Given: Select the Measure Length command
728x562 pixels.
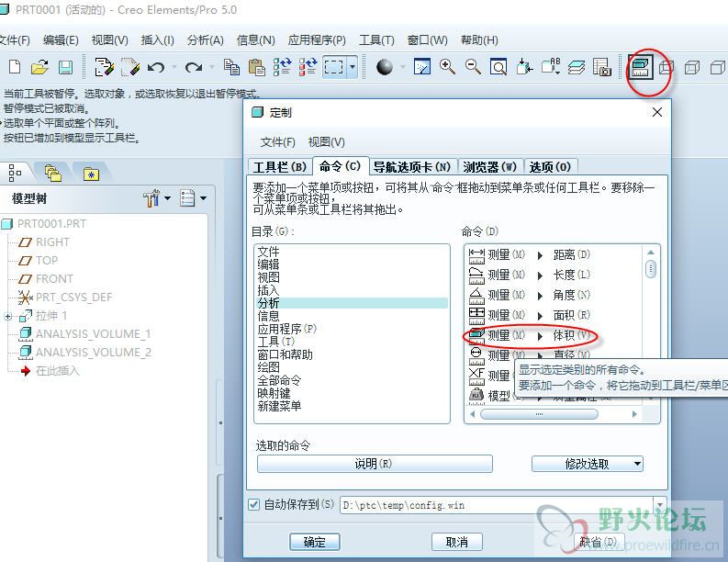Looking at the screenshot, I should coord(530,275).
